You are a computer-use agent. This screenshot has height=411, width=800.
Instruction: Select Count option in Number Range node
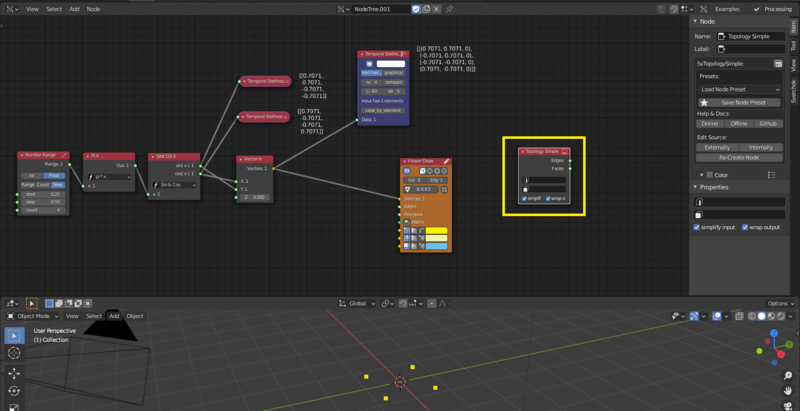tap(43, 185)
